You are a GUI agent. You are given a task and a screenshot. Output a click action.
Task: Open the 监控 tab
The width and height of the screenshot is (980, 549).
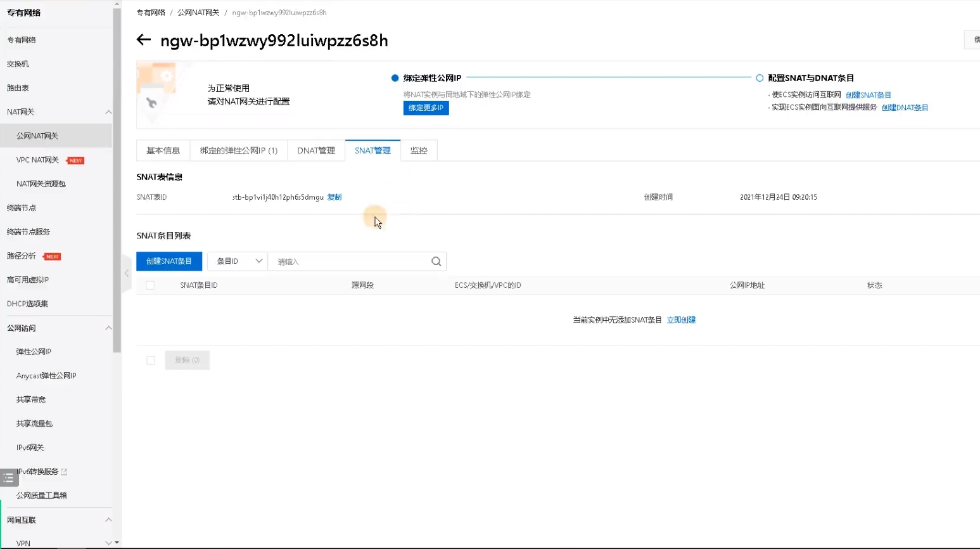click(x=418, y=150)
